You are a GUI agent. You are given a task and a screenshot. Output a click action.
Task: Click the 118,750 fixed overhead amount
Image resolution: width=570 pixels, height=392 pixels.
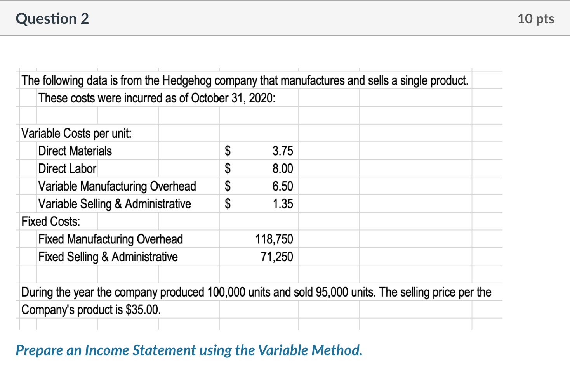[x=274, y=239]
